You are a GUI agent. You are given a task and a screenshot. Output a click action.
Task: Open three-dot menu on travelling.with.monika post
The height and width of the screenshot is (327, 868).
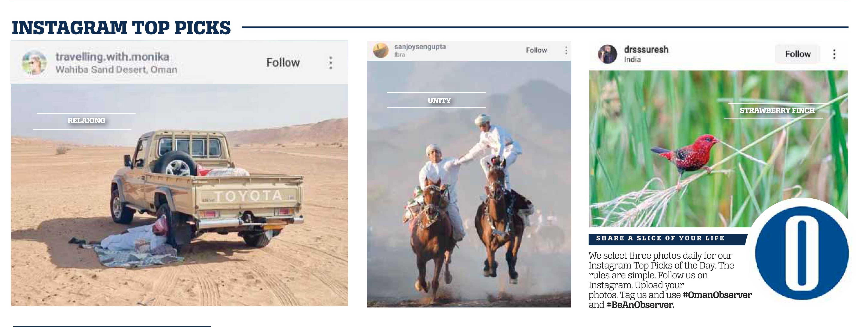click(331, 63)
